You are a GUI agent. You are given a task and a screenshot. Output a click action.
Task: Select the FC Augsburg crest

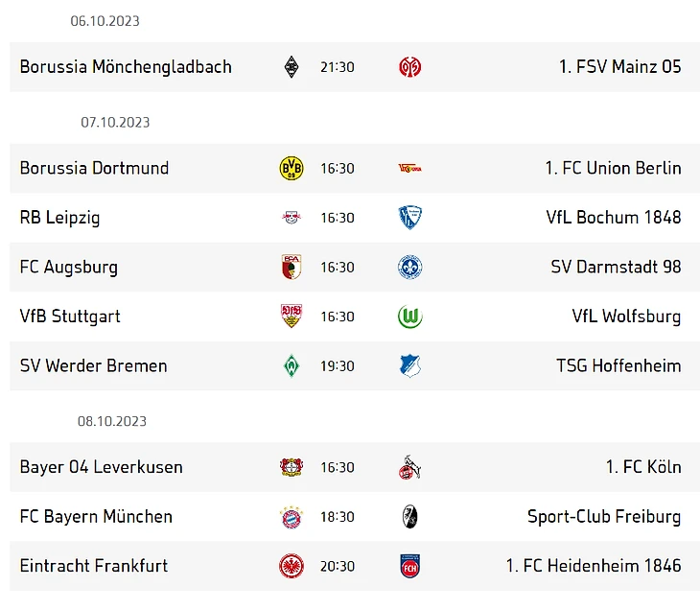292,267
